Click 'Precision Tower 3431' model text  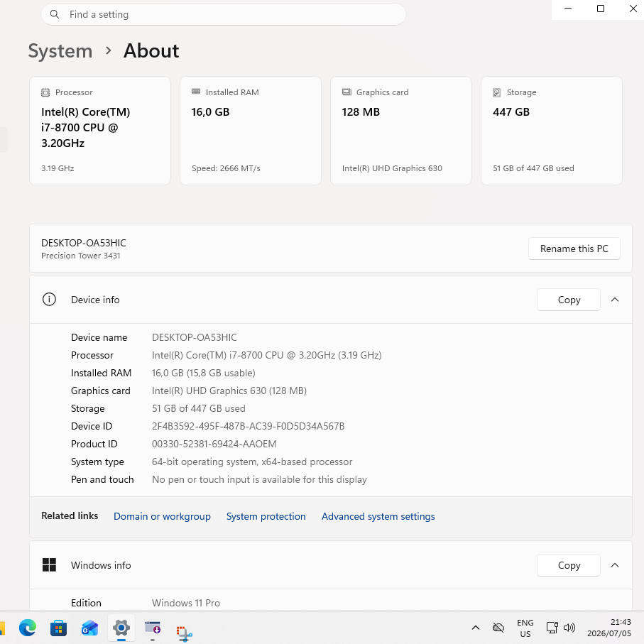(80, 256)
